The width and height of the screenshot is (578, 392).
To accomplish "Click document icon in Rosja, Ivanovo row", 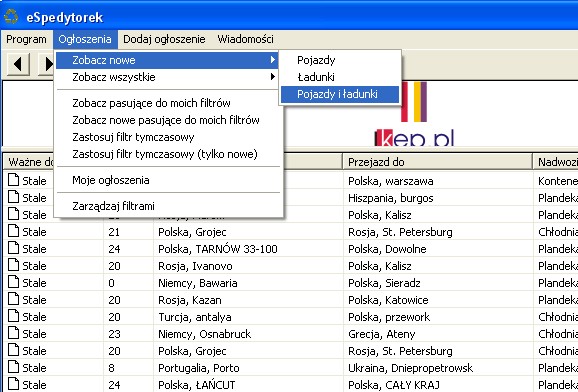I will (x=14, y=265).
